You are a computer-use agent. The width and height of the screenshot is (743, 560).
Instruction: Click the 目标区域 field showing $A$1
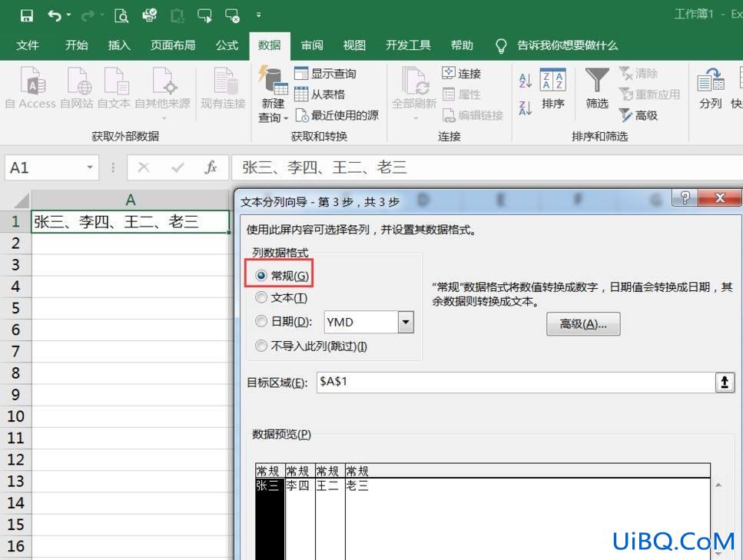[516, 382]
